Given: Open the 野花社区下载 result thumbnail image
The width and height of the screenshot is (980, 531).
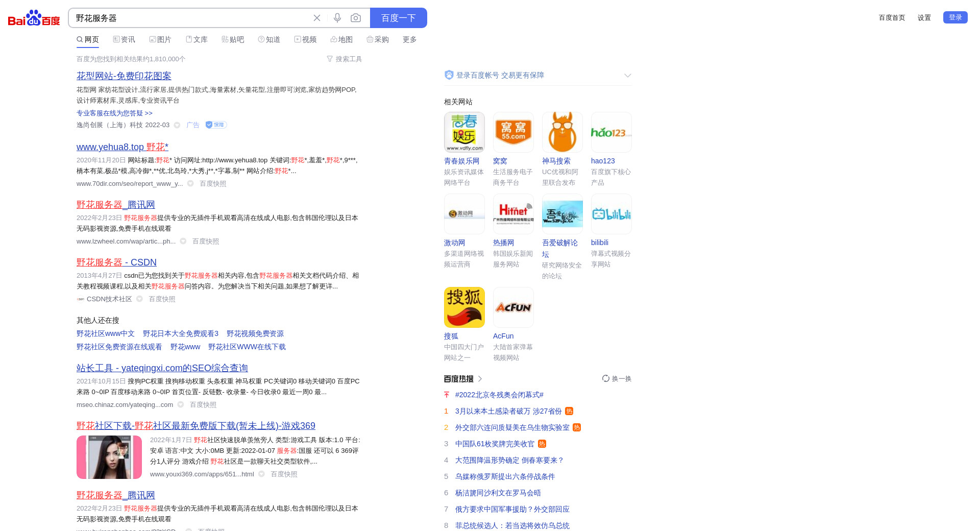Looking at the screenshot, I should click(109, 457).
